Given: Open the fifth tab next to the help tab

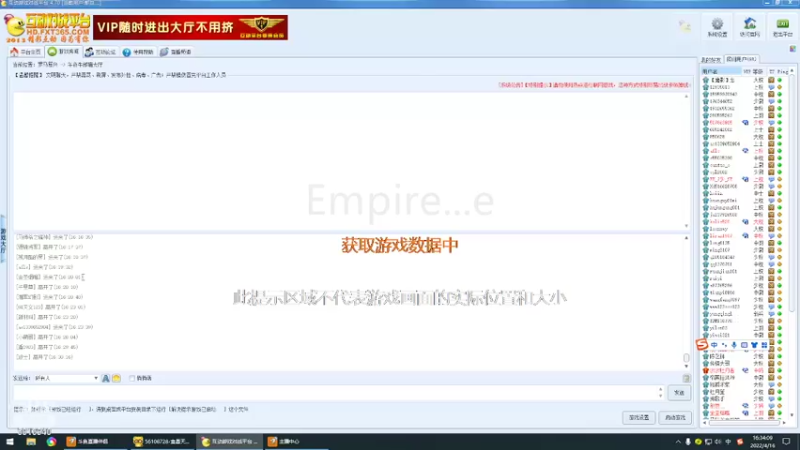Looking at the screenshot, I should tap(176, 52).
